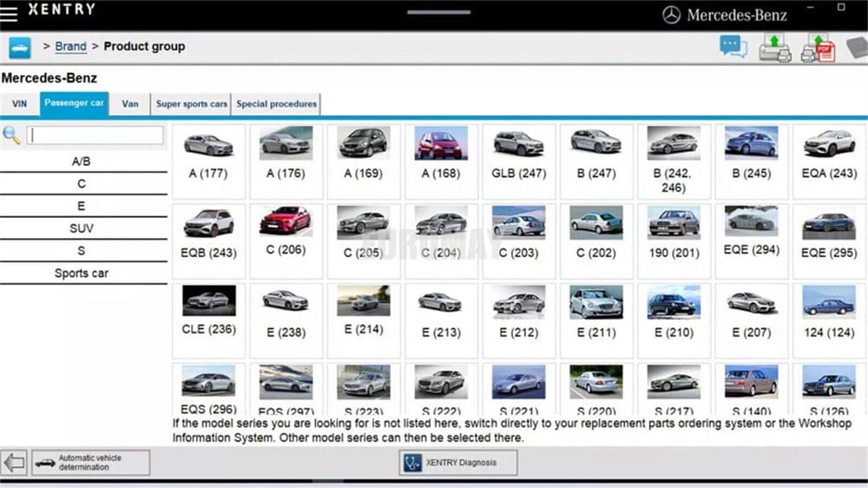
Task: Open the Special procedures tab
Action: [276, 104]
